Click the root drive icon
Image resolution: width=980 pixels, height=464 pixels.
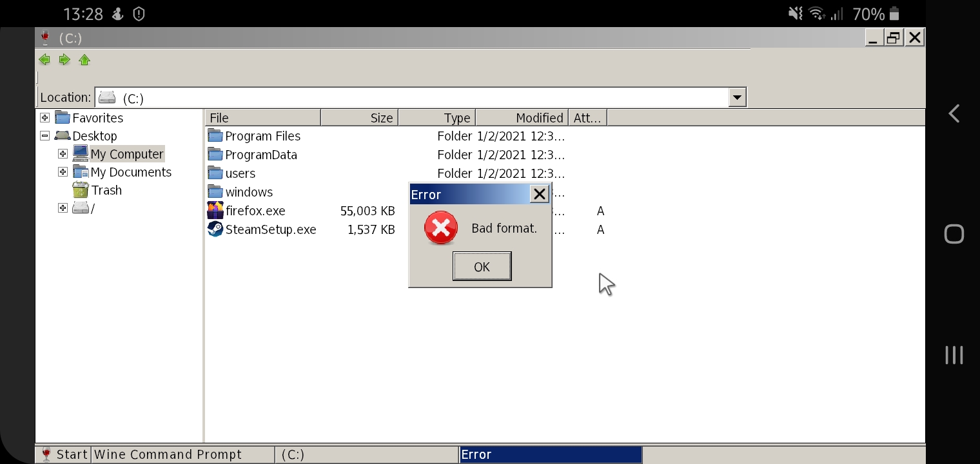[x=81, y=208]
